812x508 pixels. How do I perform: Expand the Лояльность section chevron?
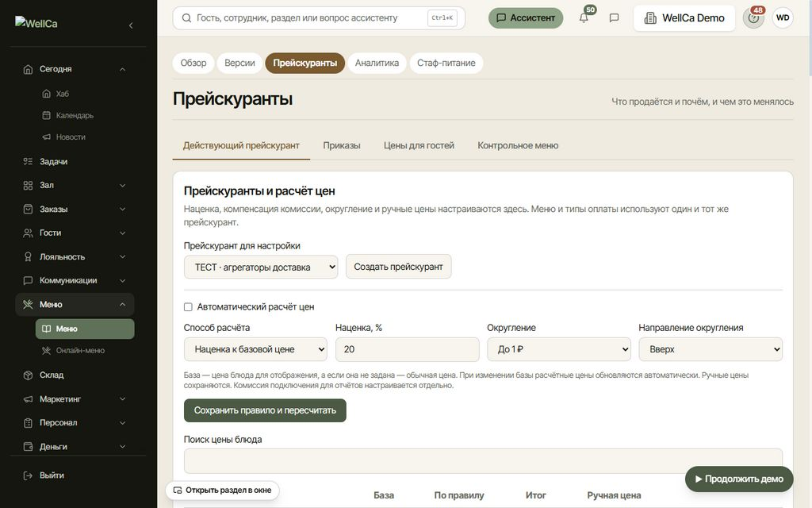coord(123,256)
